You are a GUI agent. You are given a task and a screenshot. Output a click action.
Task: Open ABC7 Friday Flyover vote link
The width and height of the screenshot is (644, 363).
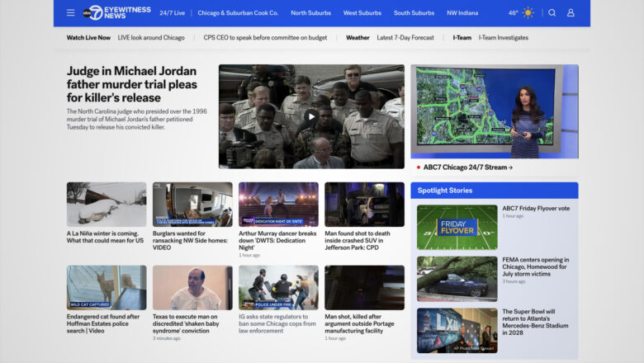[x=536, y=209]
